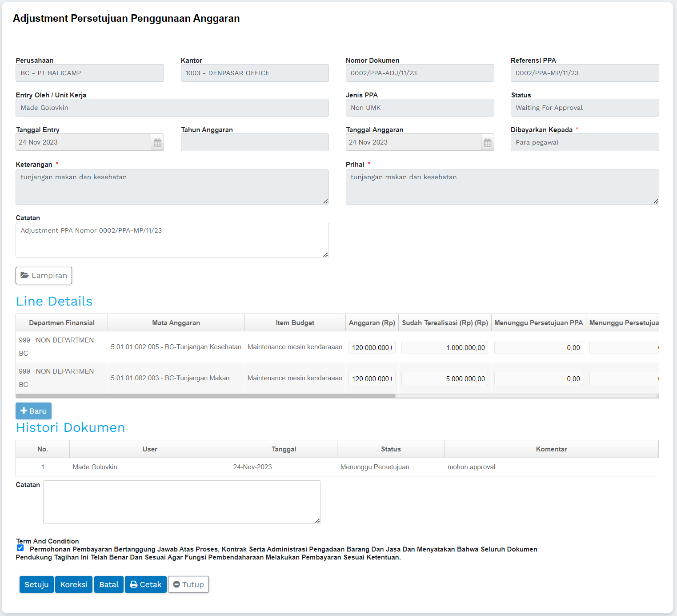677x616 pixels.
Task: Close the form using Tutup
Action: coord(188,584)
